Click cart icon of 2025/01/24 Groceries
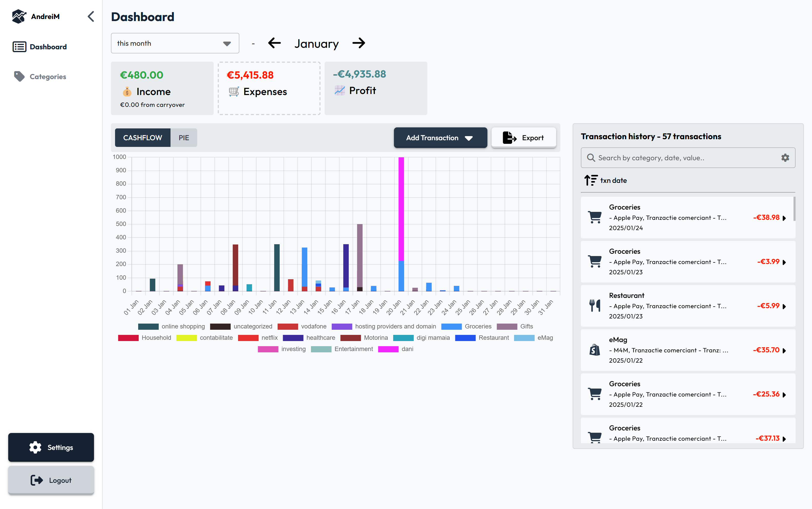The image size is (812, 509). click(x=595, y=217)
